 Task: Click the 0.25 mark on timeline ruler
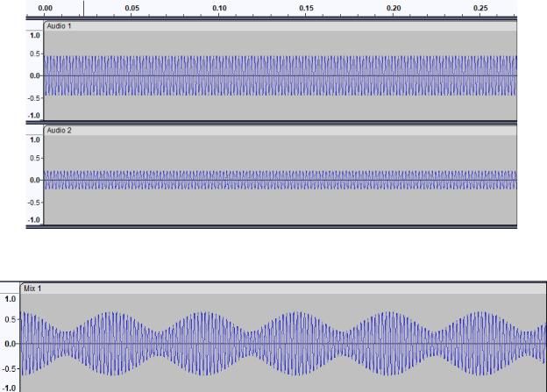pyautogui.click(x=480, y=8)
